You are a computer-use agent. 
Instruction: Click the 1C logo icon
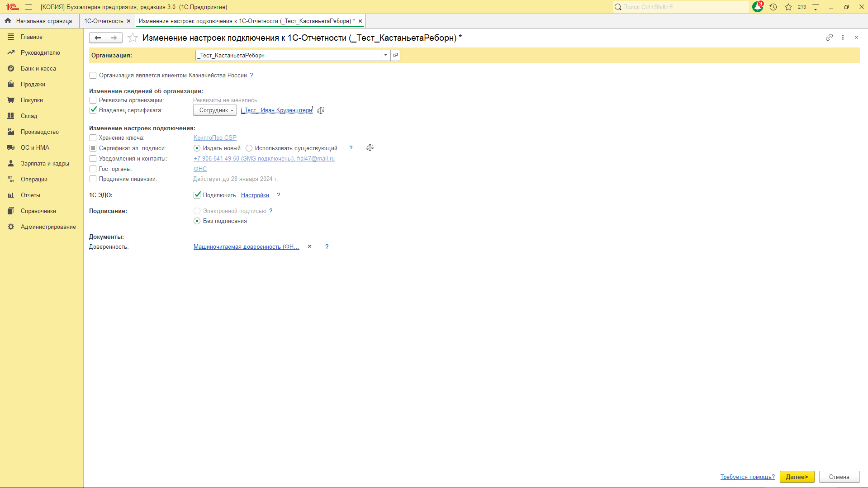(12, 7)
